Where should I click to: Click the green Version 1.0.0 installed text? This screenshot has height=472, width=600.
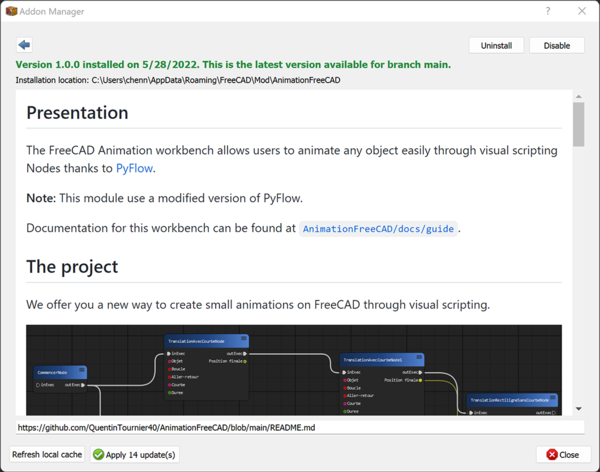[x=233, y=64]
